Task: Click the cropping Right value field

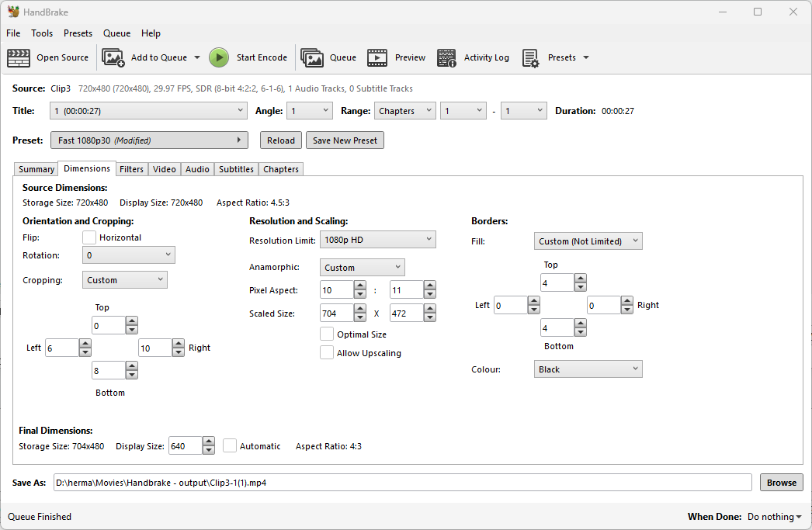Action: [x=155, y=348]
